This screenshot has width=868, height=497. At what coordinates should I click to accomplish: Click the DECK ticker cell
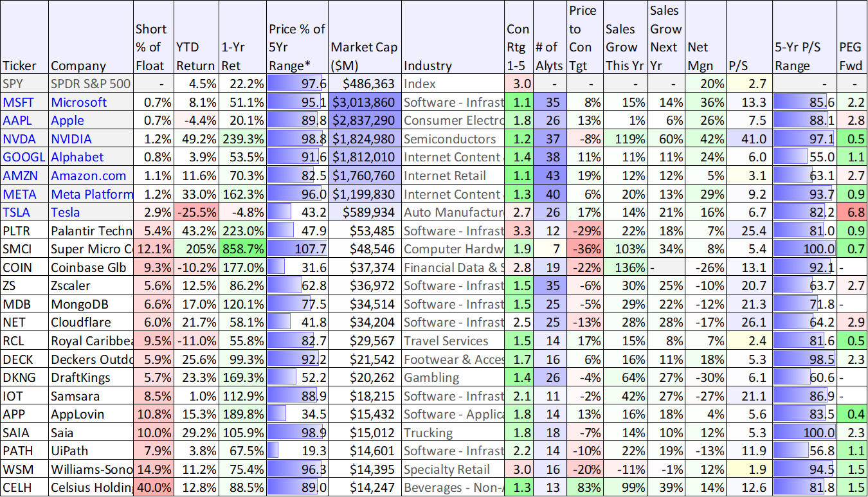click(24, 359)
